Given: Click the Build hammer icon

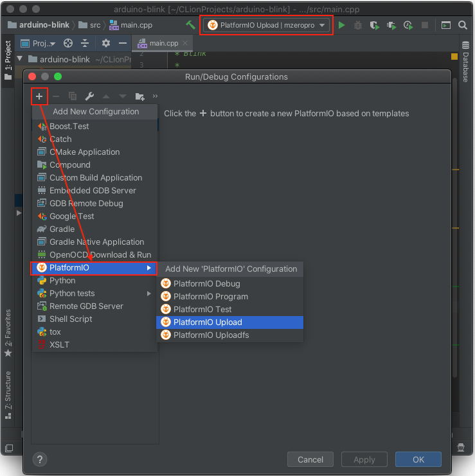Looking at the screenshot, I should pos(190,25).
